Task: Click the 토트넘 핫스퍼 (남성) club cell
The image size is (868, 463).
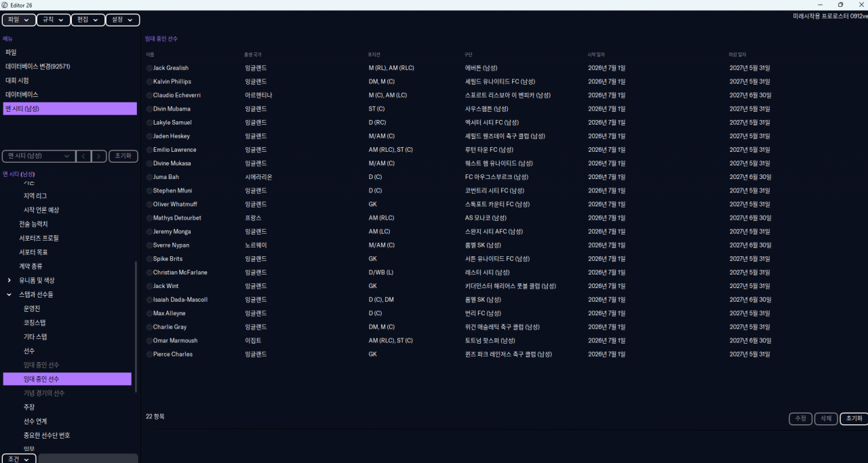Action: 490,340
